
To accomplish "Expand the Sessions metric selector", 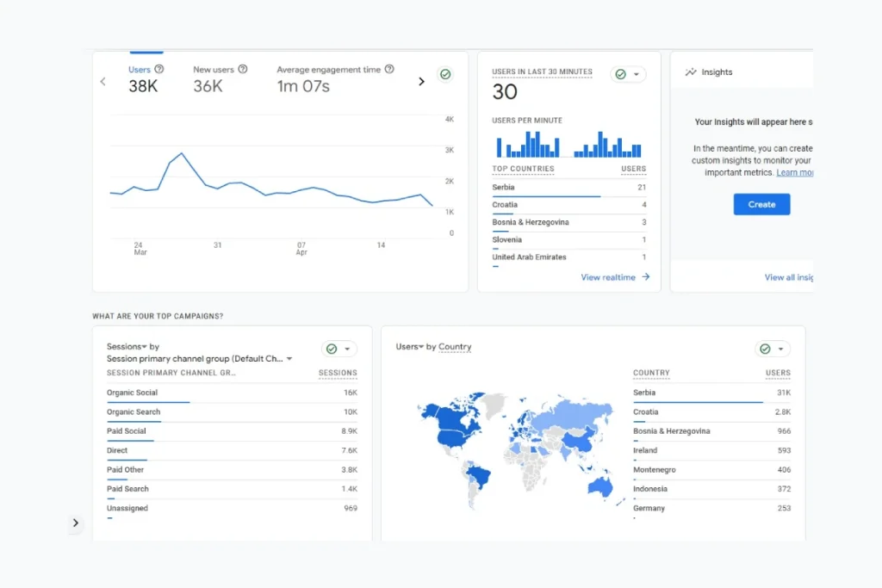I will tap(127, 347).
